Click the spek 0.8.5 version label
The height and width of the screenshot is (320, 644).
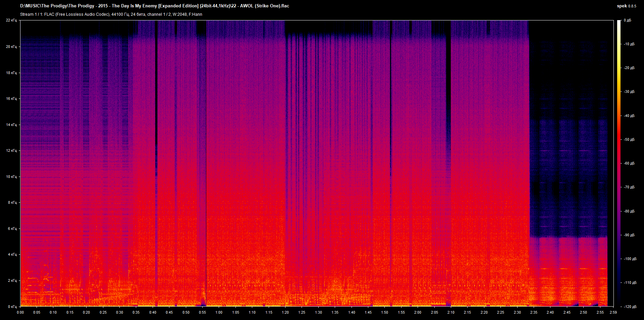(626, 6)
